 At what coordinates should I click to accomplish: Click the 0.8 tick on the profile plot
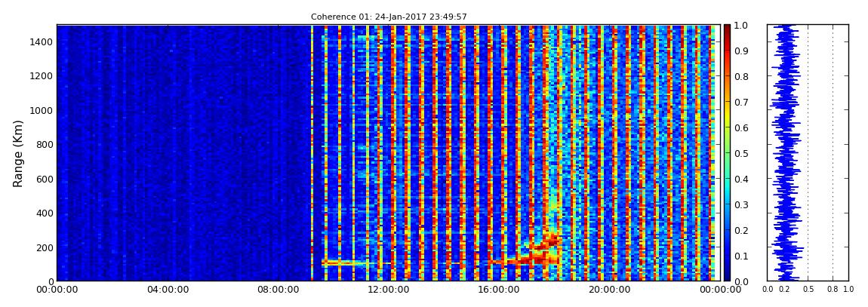coord(833,289)
